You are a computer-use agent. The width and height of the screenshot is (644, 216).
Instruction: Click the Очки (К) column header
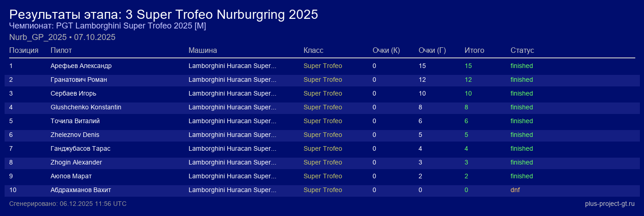[386, 50]
